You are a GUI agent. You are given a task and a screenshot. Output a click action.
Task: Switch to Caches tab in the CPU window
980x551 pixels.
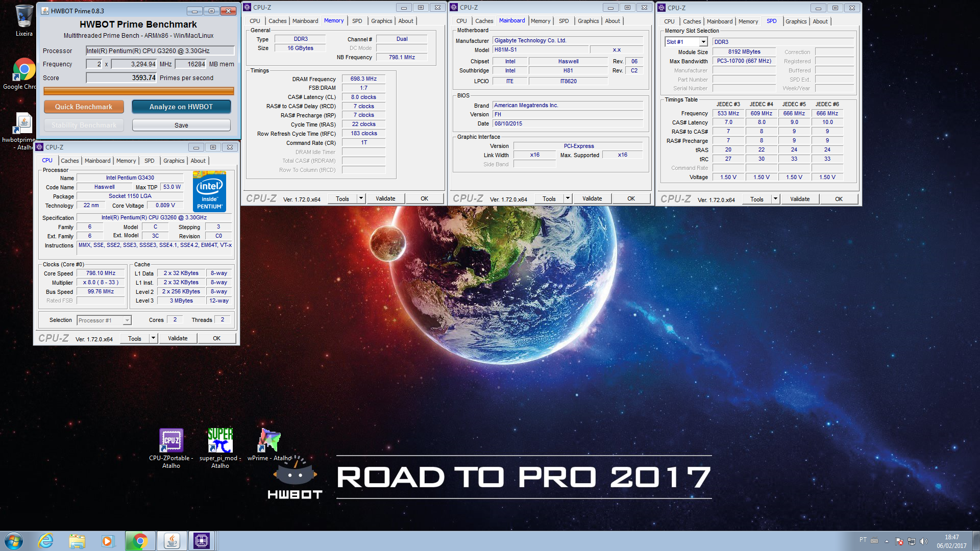pos(70,161)
